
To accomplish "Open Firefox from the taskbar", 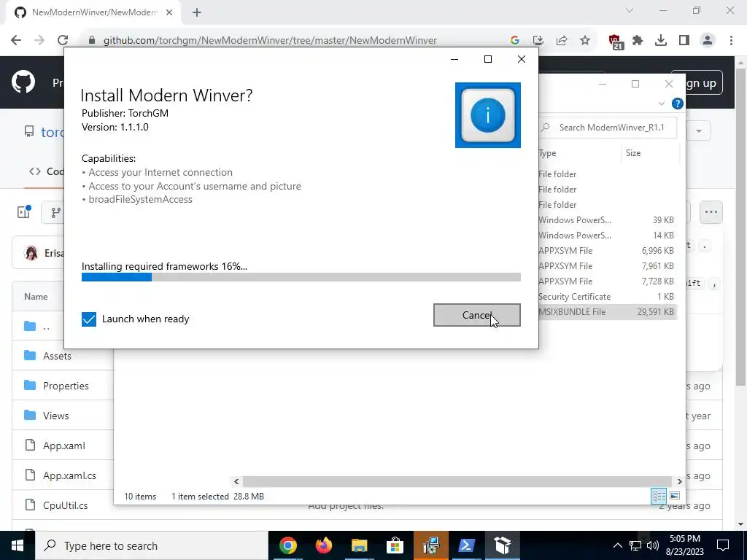I will [x=323, y=545].
